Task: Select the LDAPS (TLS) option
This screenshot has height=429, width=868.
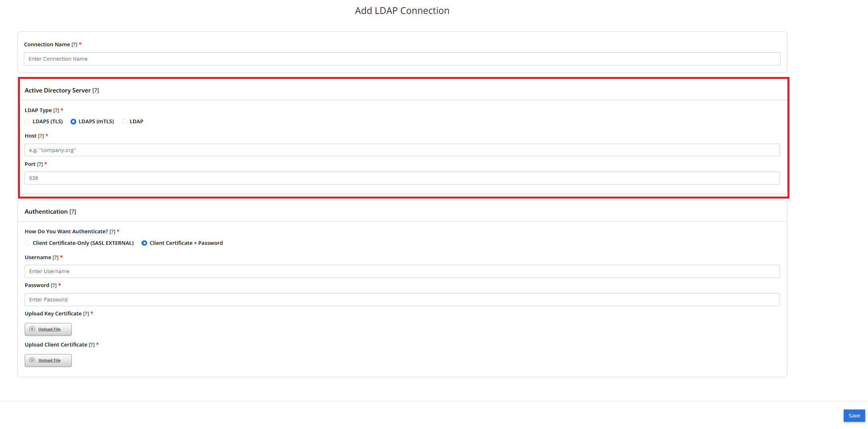Action: tap(27, 122)
